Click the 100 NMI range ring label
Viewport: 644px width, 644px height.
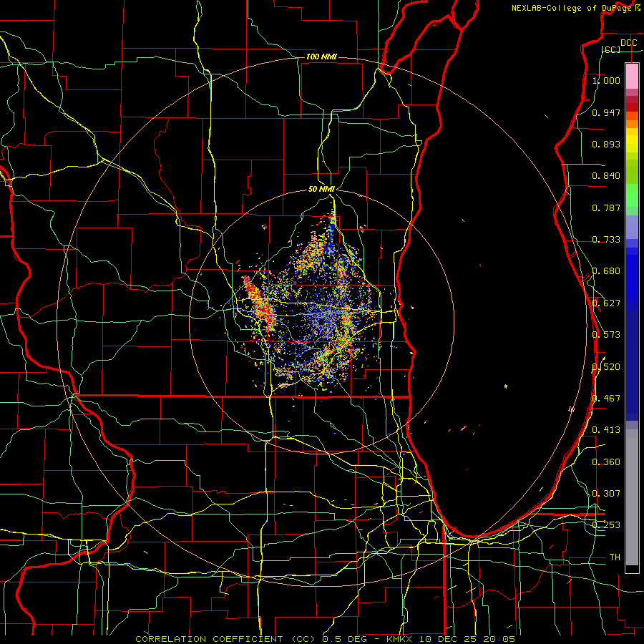321,57
